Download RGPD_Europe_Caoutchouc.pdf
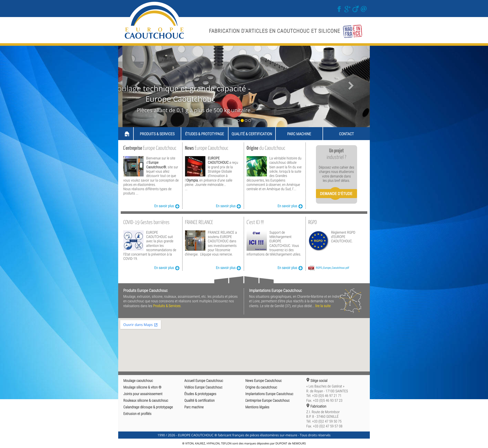 (332, 268)
